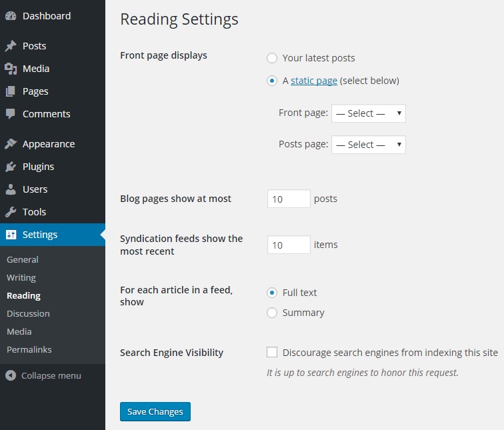Open Permalinks settings submenu

[x=29, y=349]
